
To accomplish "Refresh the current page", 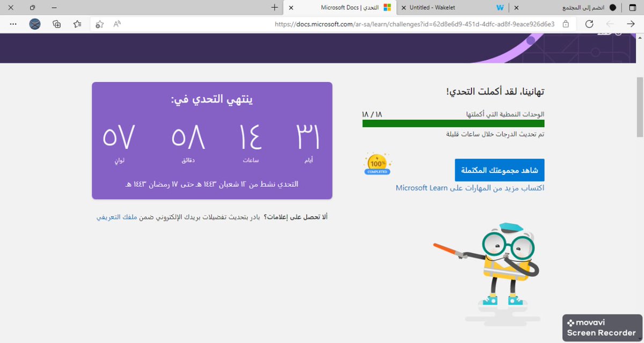I will coord(589,24).
